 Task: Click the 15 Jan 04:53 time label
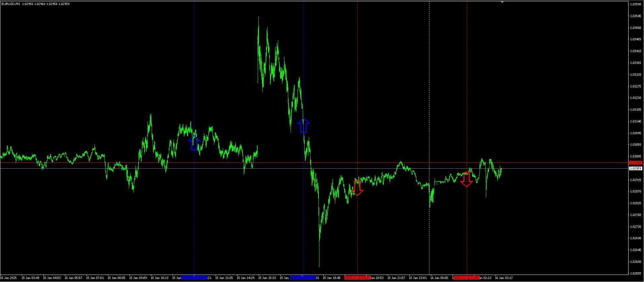[52, 278]
